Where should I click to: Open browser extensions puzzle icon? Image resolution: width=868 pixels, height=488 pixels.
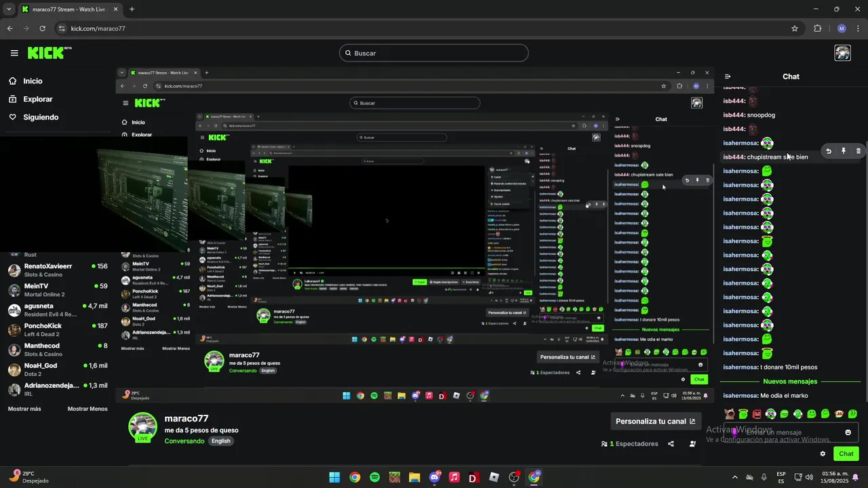coord(817,28)
